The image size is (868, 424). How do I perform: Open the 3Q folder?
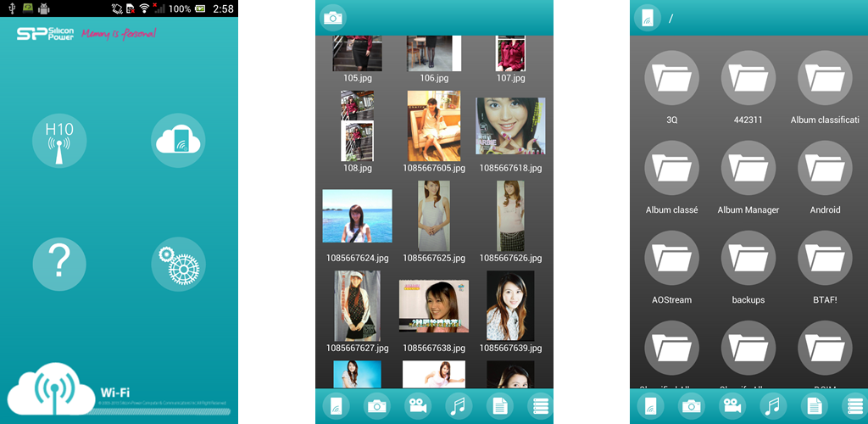pos(672,78)
